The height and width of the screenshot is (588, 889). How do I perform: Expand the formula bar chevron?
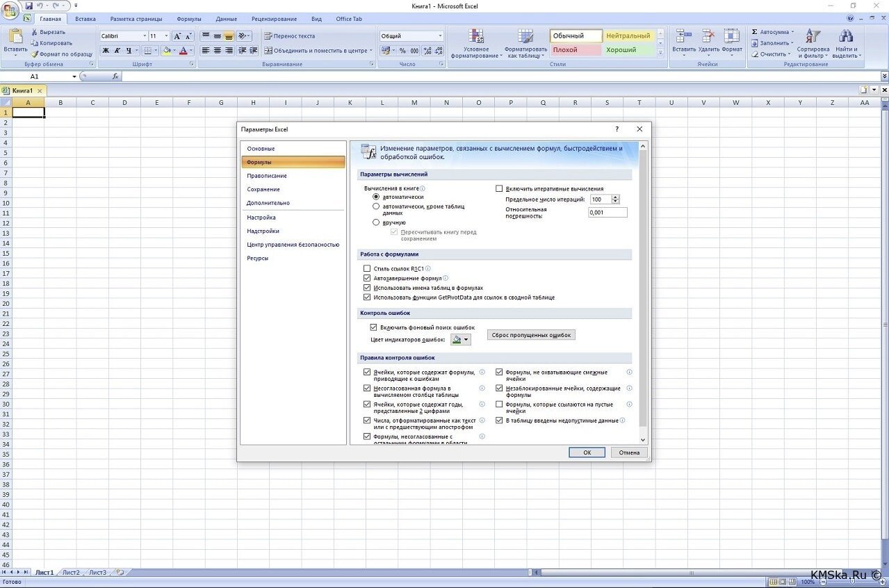[884, 76]
